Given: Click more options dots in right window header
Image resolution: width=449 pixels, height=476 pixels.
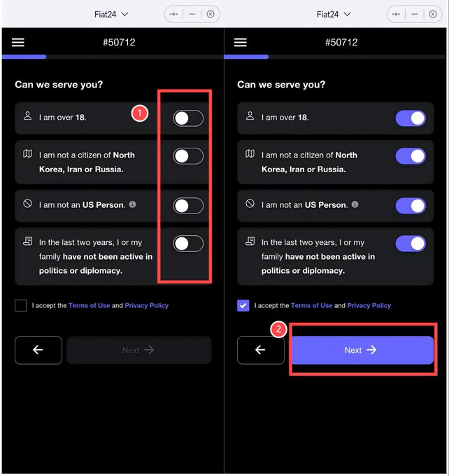Looking at the screenshot, I should 396,14.
